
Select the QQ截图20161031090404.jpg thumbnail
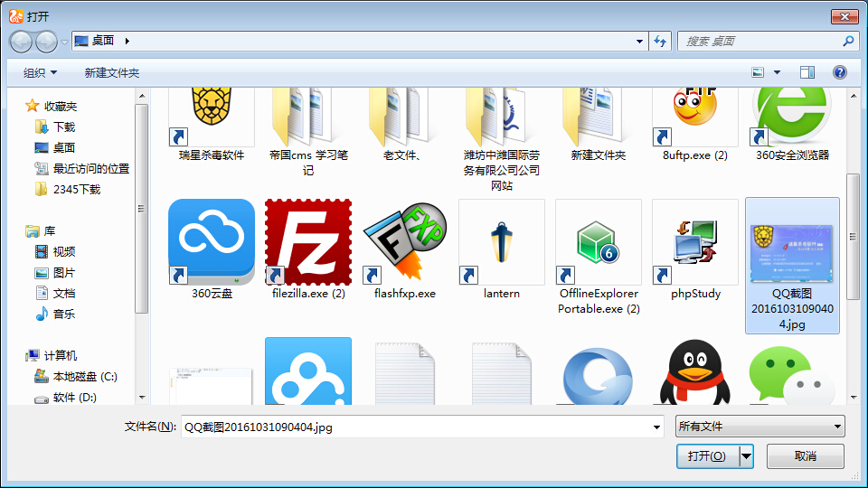(x=792, y=253)
